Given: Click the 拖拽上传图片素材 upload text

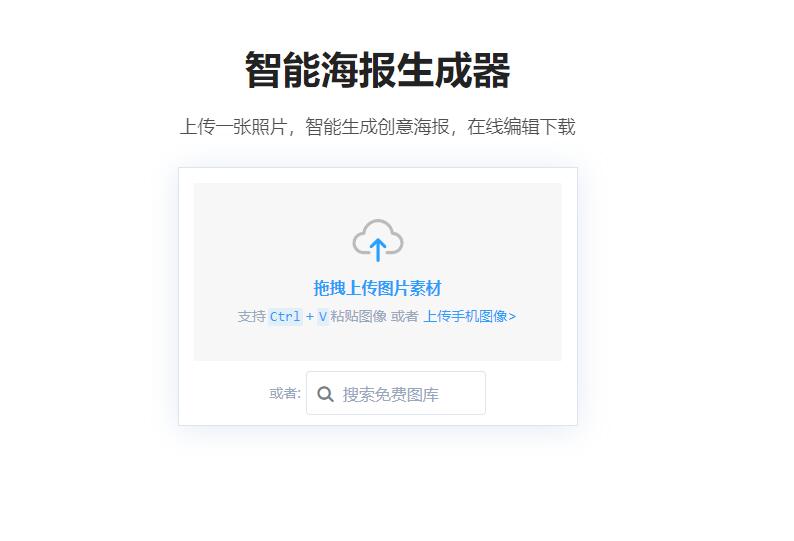Looking at the screenshot, I should 378,288.
